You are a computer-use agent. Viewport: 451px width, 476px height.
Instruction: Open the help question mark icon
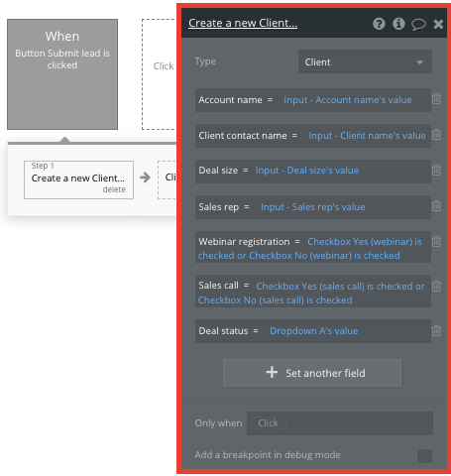point(379,24)
